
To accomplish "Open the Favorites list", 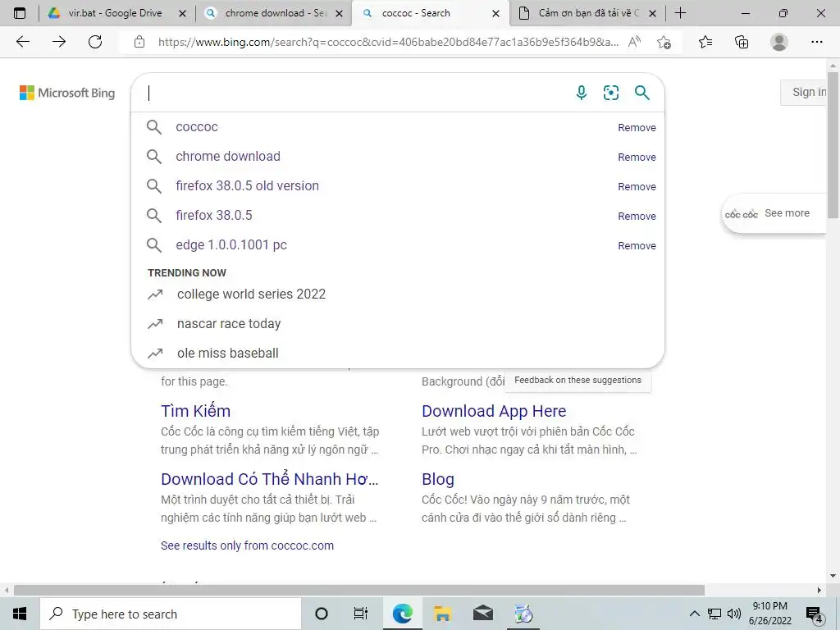I will click(x=705, y=42).
